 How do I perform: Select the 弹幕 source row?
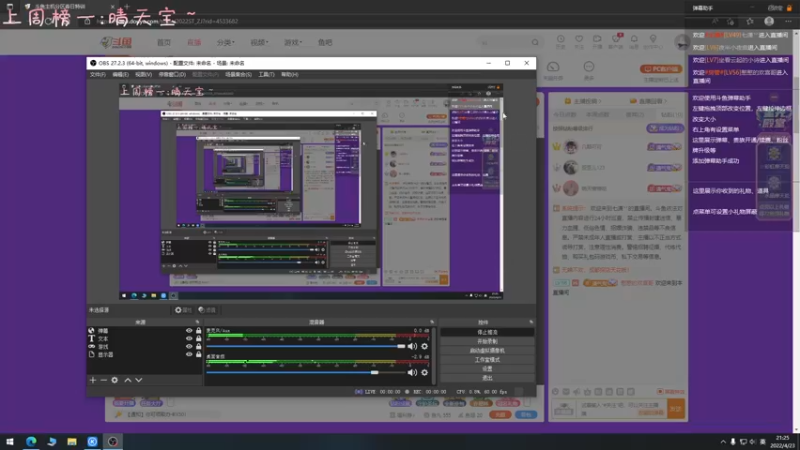144,331
